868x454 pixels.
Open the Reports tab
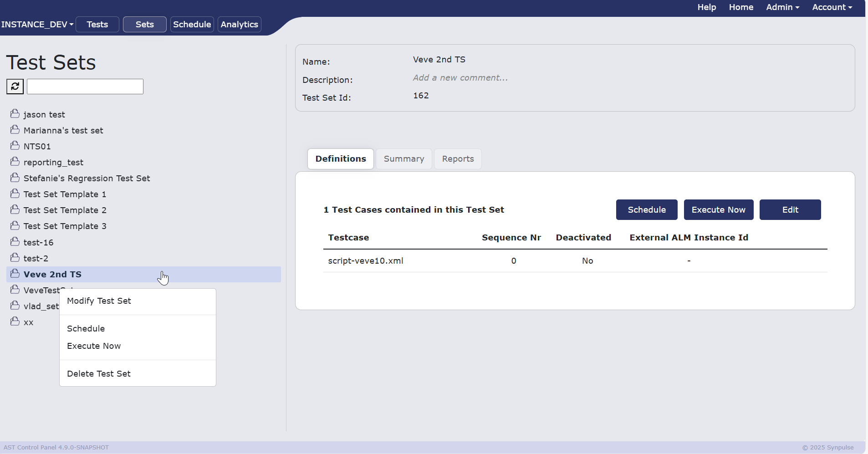tap(458, 159)
